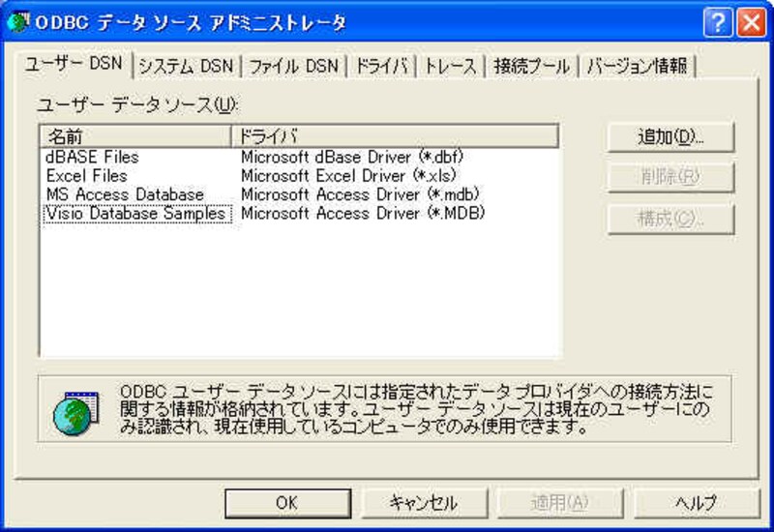This screenshot has height=532, width=774.
Task: Confirm with the OK button
Action: click(287, 503)
